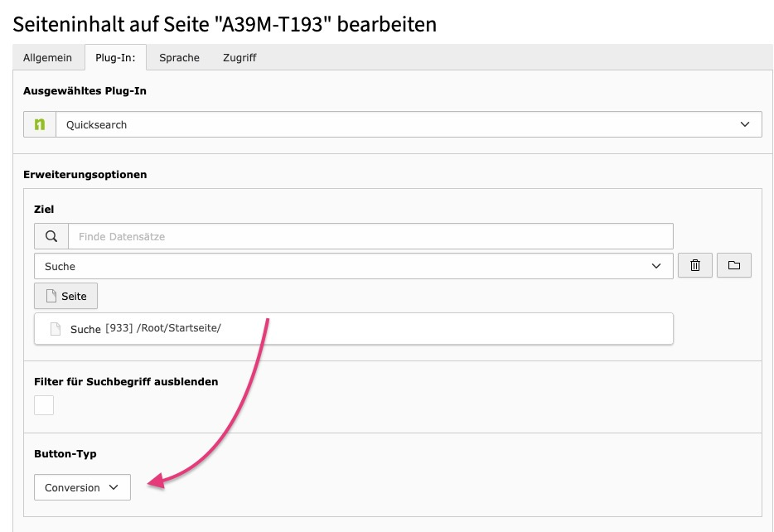Open the Conversion button type dropdown
Screen dimensions: 774x532
[82, 487]
